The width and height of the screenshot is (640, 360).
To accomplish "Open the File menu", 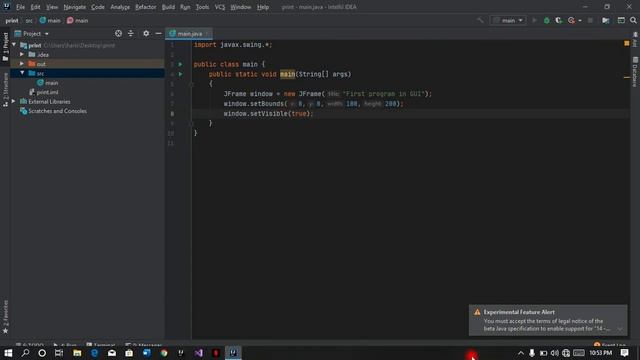I will (x=20, y=7).
